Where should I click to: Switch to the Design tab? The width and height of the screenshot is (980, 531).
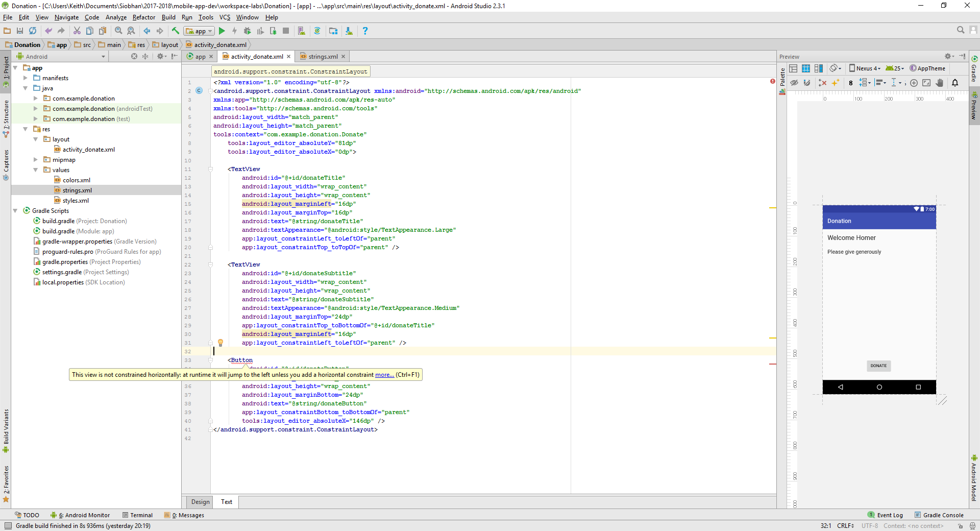(200, 502)
